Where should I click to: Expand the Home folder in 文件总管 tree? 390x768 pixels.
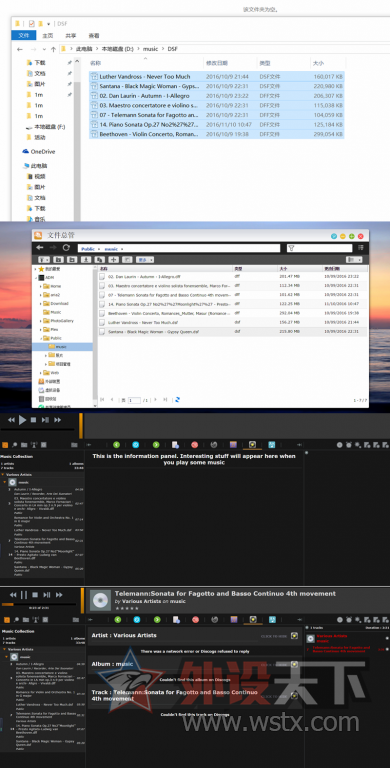click(x=40, y=286)
